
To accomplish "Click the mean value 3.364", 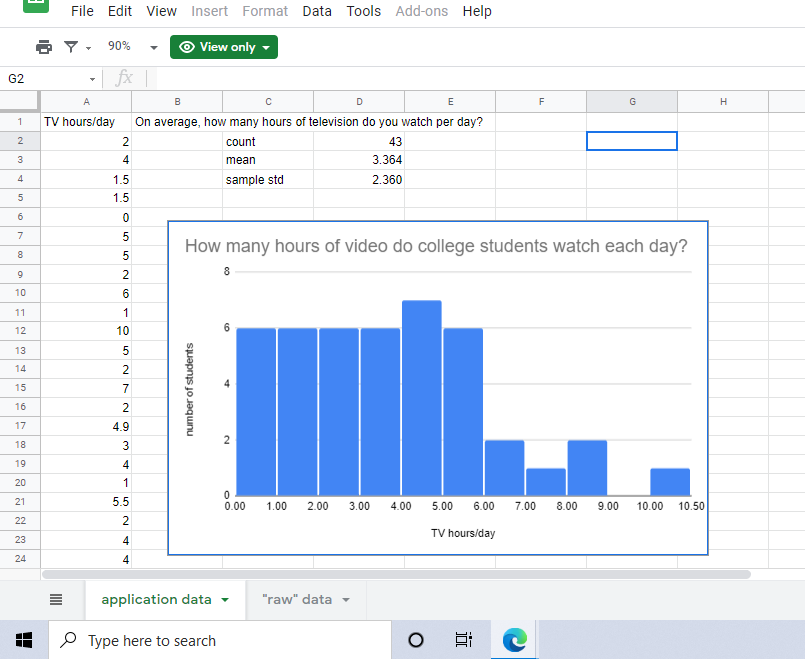I will click(x=359, y=160).
